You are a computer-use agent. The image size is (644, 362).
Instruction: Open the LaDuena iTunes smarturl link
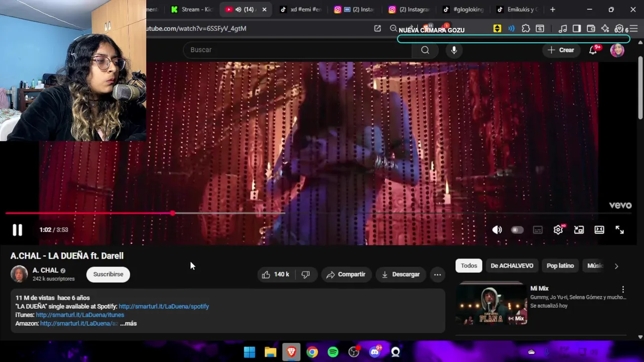click(80, 315)
